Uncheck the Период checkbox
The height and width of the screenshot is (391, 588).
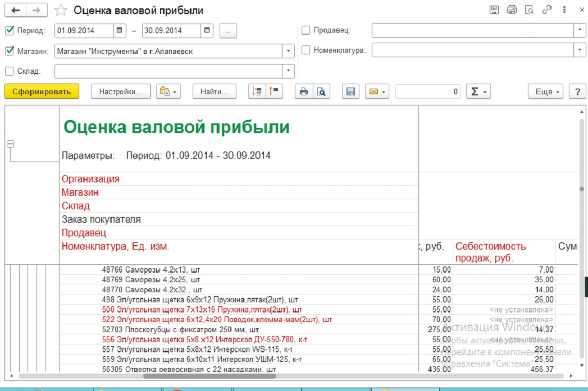coord(9,30)
